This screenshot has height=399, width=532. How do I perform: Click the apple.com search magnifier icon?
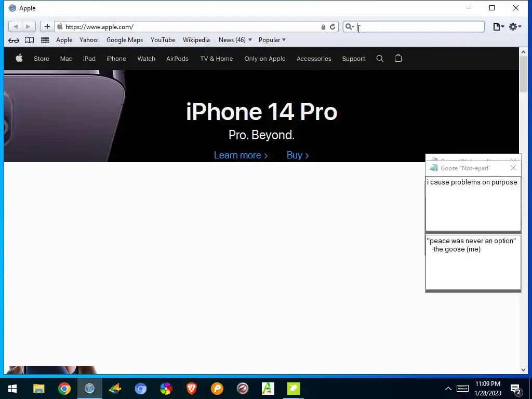point(380,59)
